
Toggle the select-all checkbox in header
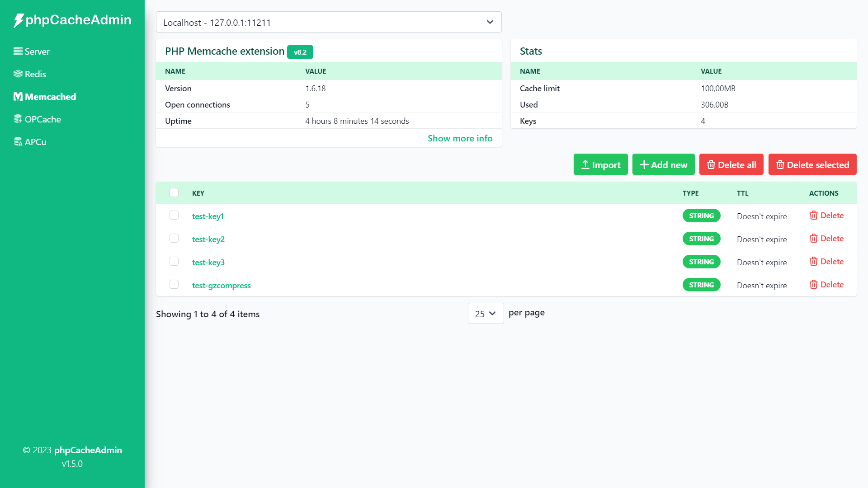[x=174, y=192]
